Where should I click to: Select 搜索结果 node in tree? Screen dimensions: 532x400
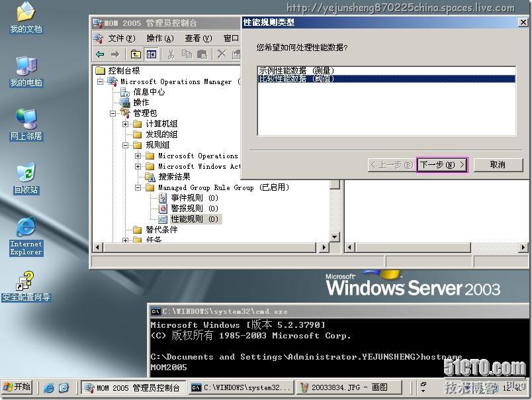click(x=174, y=177)
